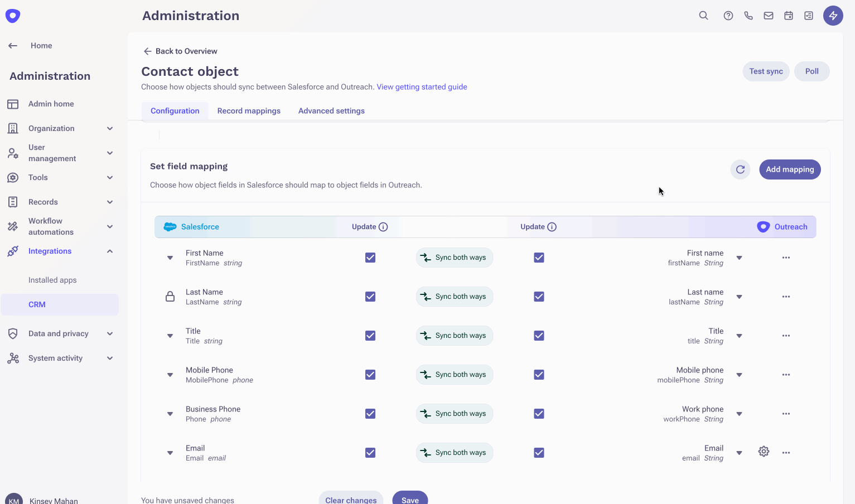Screen dimensions: 855x504
Task: Open the calendar icon in header
Action: [x=789, y=16]
